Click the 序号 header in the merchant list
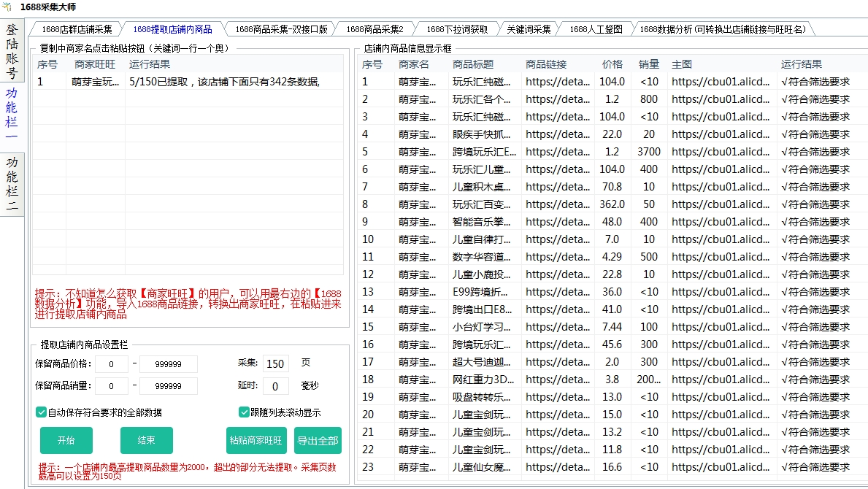 (x=47, y=64)
